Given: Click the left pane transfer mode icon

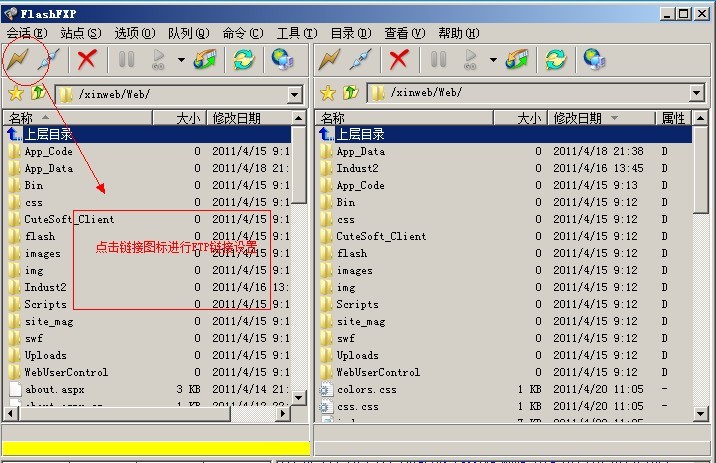Looking at the screenshot, I should (x=205, y=59).
